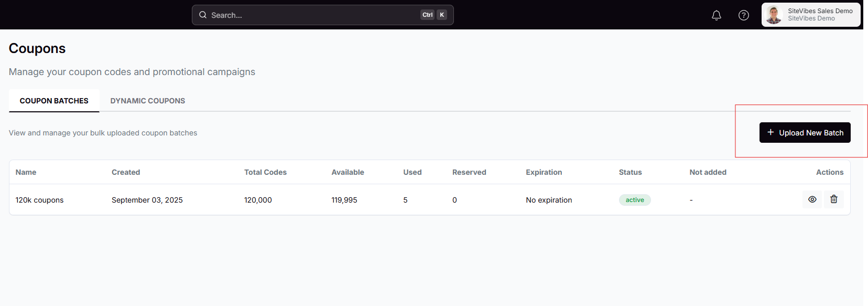Click the green active status badge
Screen dimensions: 868x306
[634, 200]
